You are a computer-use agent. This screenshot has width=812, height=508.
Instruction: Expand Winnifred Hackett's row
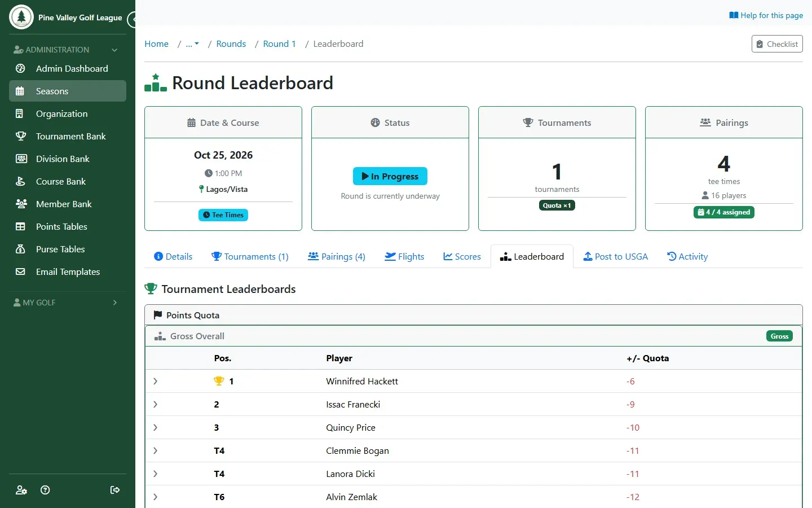click(x=155, y=382)
